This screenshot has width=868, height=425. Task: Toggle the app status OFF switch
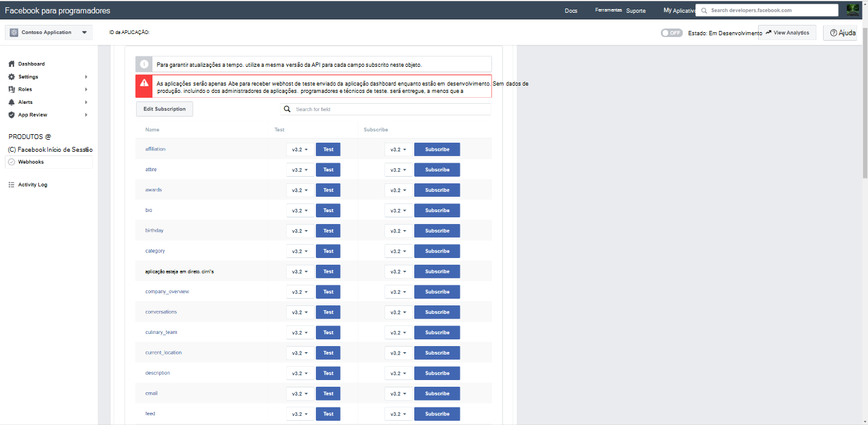[x=672, y=33]
